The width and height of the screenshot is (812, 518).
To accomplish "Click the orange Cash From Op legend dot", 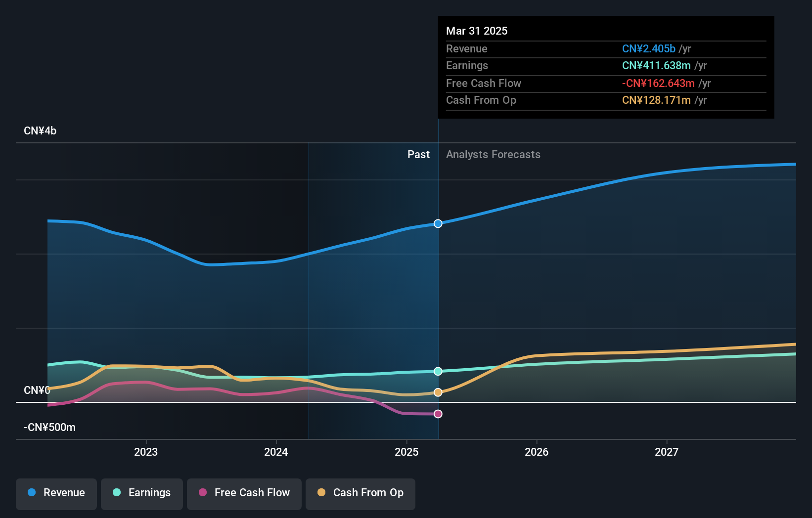I will (321, 492).
